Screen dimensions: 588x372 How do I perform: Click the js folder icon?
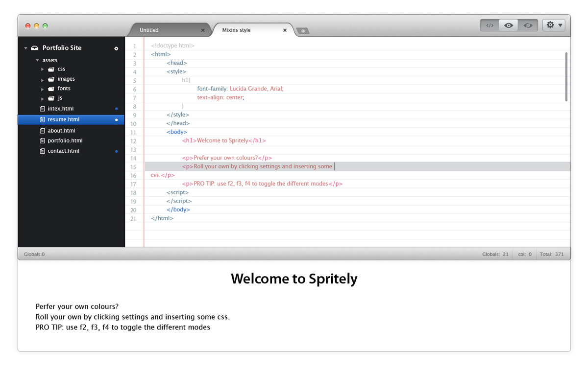(x=51, y=98)
